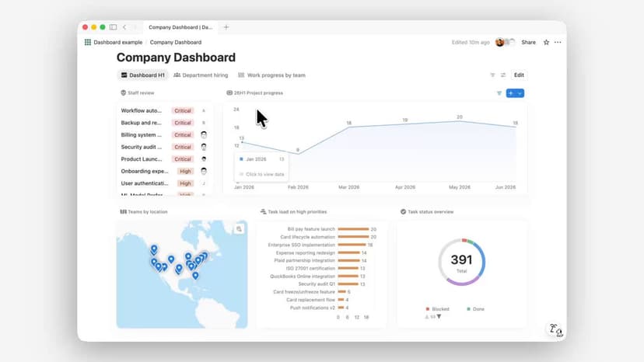Click the ISO 27001 certification label
The image size is (644, 362).
click(310, 269)
